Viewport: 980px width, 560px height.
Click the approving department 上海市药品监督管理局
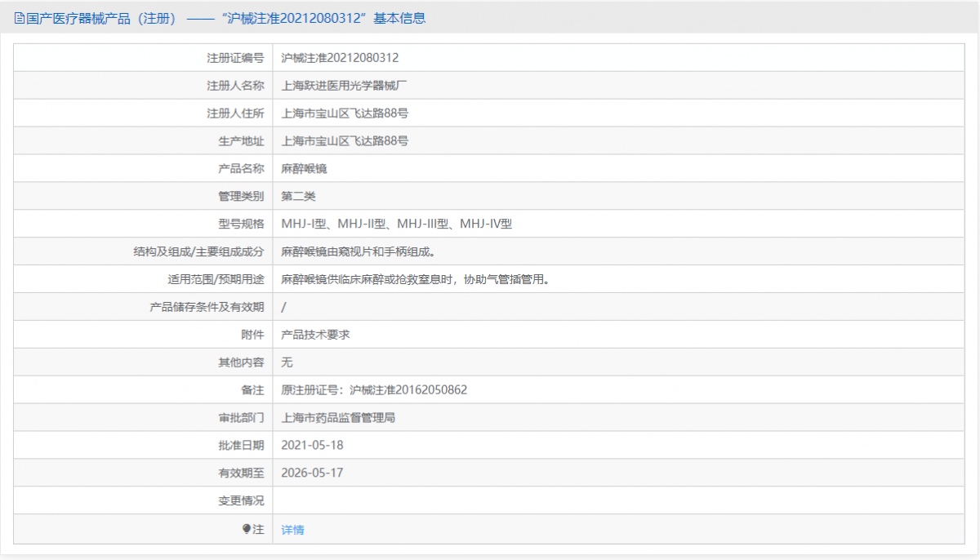(x=338, y=418)
